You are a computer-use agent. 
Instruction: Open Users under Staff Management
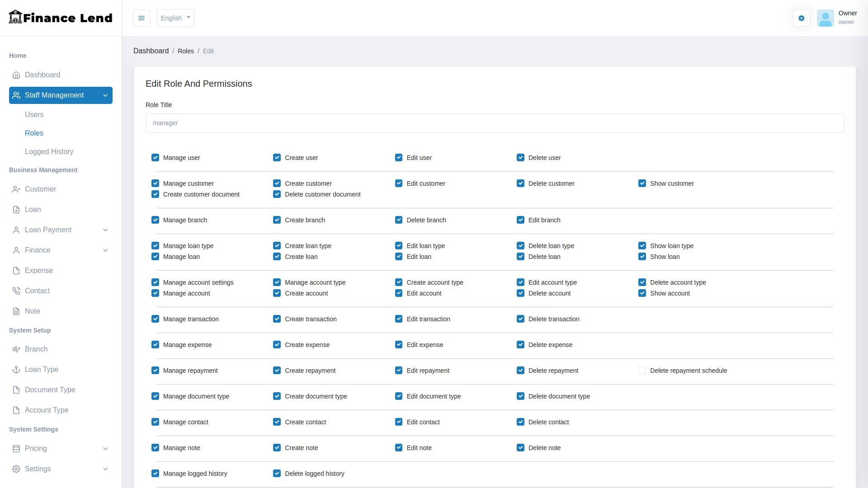[x=34, y=115]
